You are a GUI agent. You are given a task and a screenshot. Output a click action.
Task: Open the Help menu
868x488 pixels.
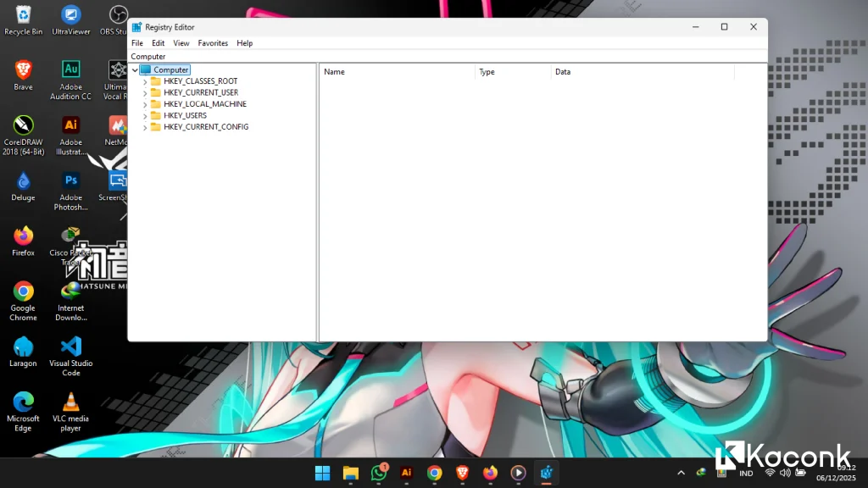point(245,43)
